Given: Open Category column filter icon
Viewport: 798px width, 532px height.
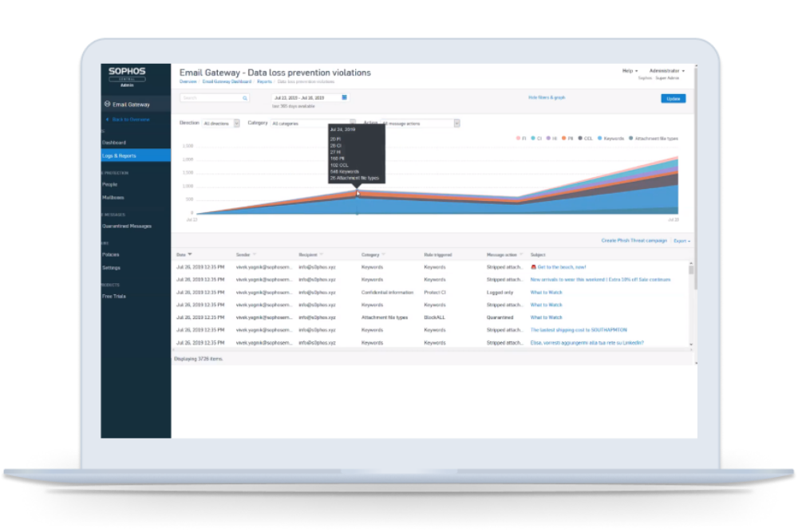Looking at the screenshot, I should pos(383,254).
